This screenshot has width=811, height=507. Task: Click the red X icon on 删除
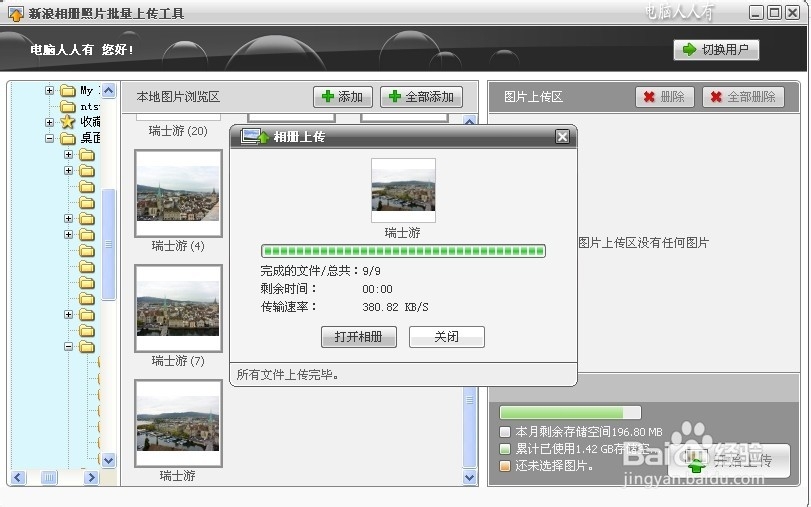[649, 97]
